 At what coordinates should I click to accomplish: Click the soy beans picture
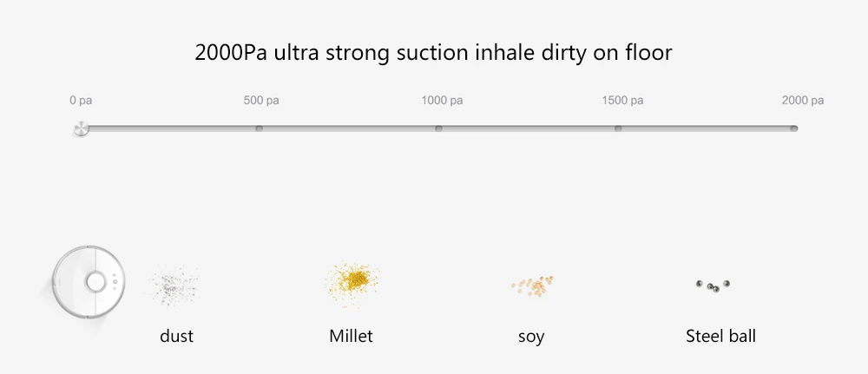(532, 285)
